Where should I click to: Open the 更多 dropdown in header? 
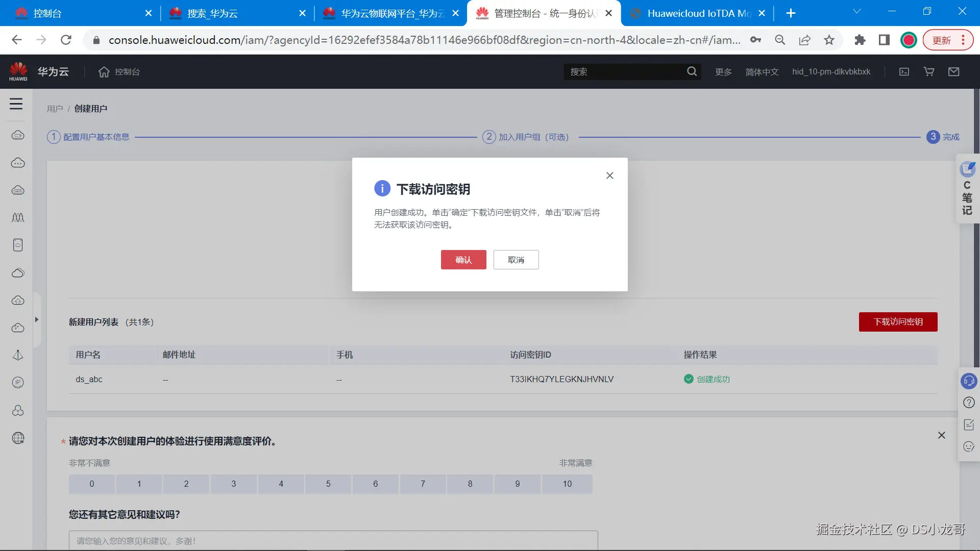723,72
